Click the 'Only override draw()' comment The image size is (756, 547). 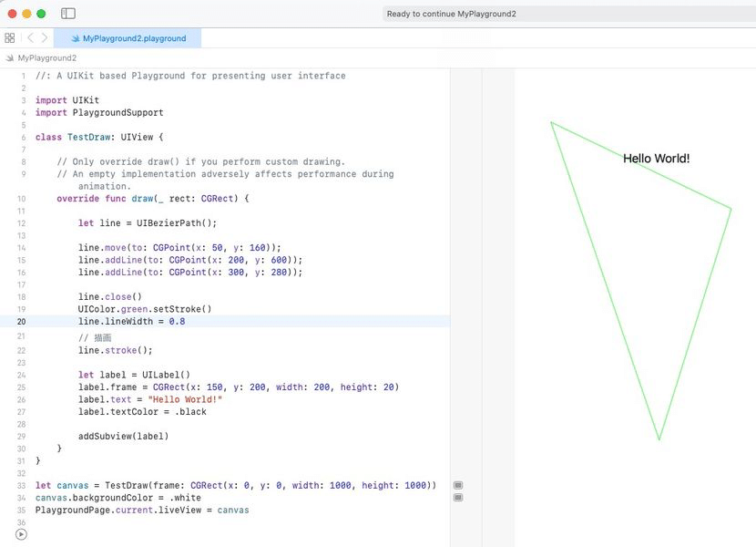click(x=200, y=161)
